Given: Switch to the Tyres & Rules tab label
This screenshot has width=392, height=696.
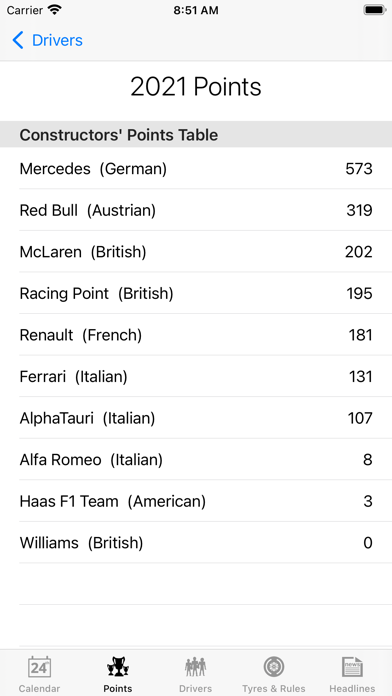Looking at the screenshot, I should click(x=274, y=688).
